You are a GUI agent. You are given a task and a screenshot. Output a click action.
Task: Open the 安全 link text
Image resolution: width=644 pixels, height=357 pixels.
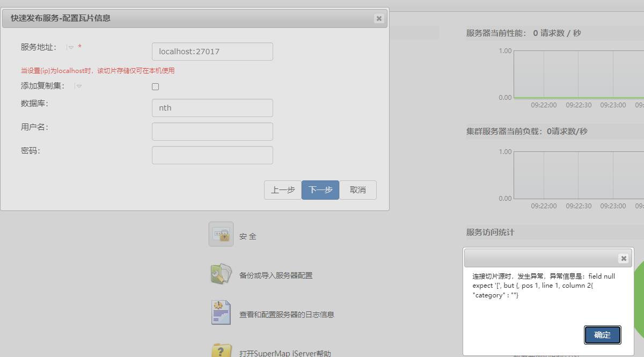(x=248, y=236)
